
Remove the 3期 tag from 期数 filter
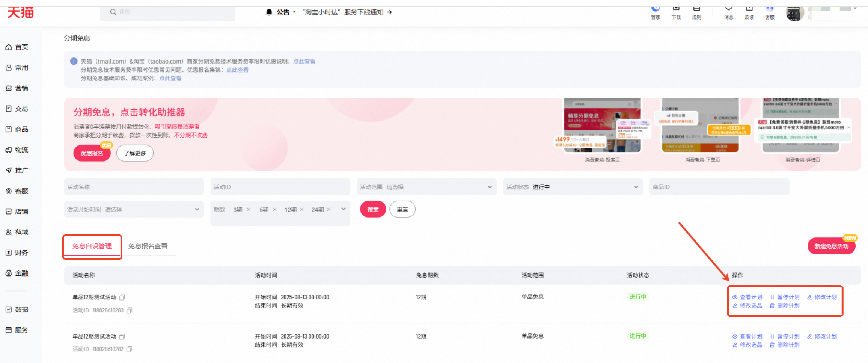[x=249, y=209]
